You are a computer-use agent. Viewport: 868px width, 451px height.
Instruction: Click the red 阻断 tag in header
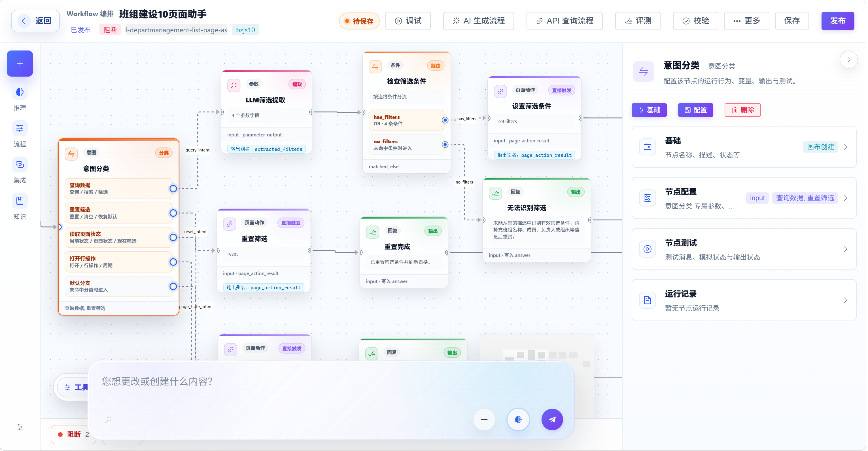point(110,30)
